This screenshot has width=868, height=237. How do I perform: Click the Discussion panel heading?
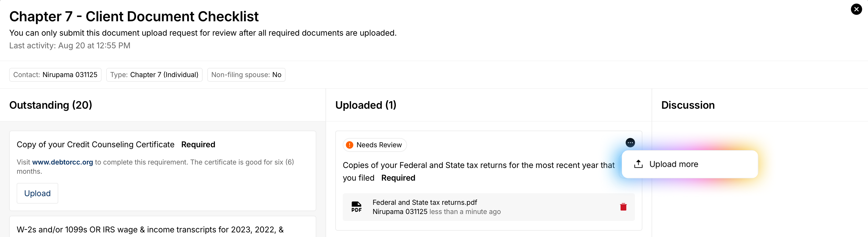(688, 105)
